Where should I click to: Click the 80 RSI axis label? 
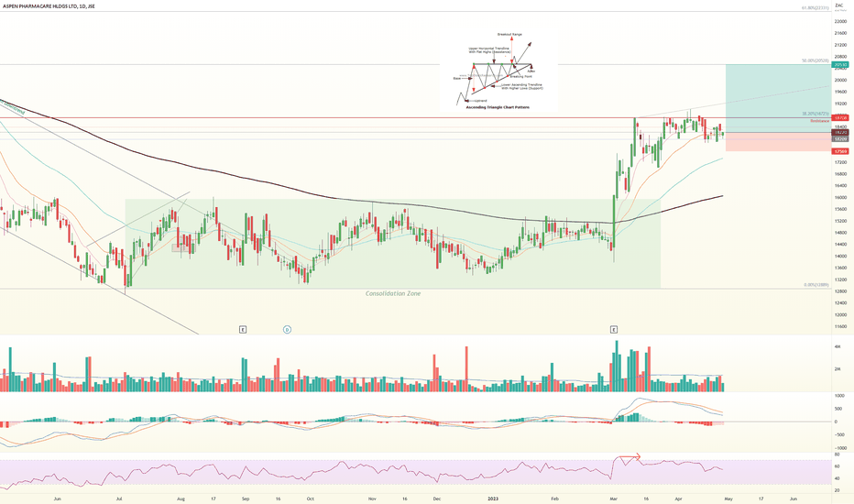pos(837,454)
